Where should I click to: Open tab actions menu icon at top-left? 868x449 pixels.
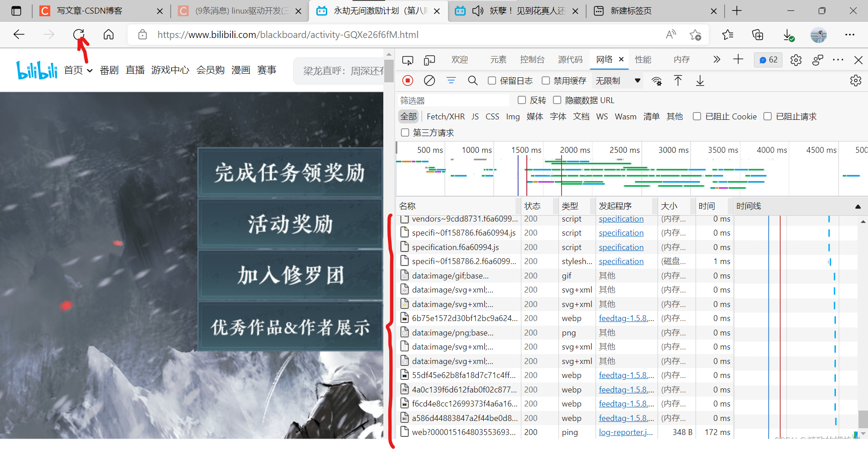tap(16, 11)
